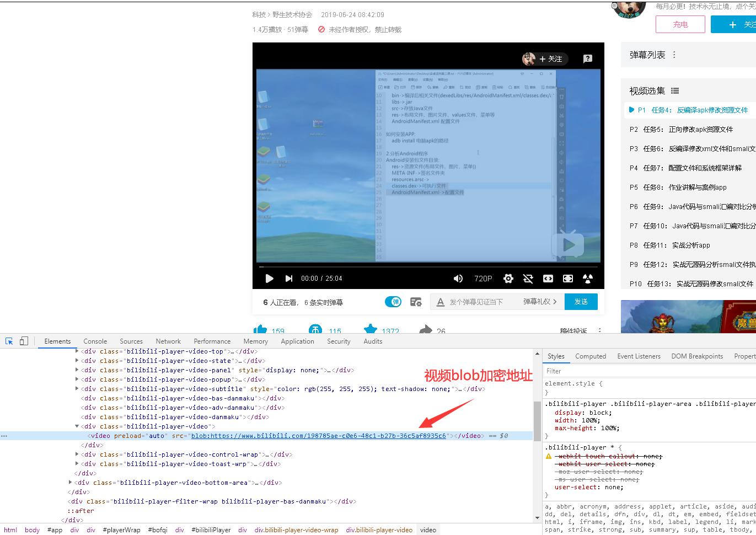Open Event Listeners tab
The image size is (756, 535).
pos(639,356)
